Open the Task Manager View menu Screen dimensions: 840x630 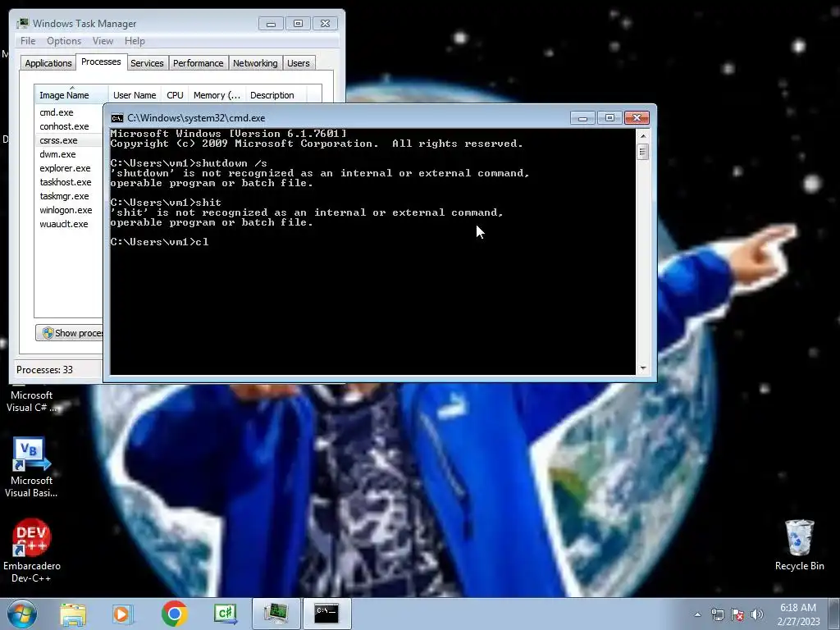click(x=103, y=41)
